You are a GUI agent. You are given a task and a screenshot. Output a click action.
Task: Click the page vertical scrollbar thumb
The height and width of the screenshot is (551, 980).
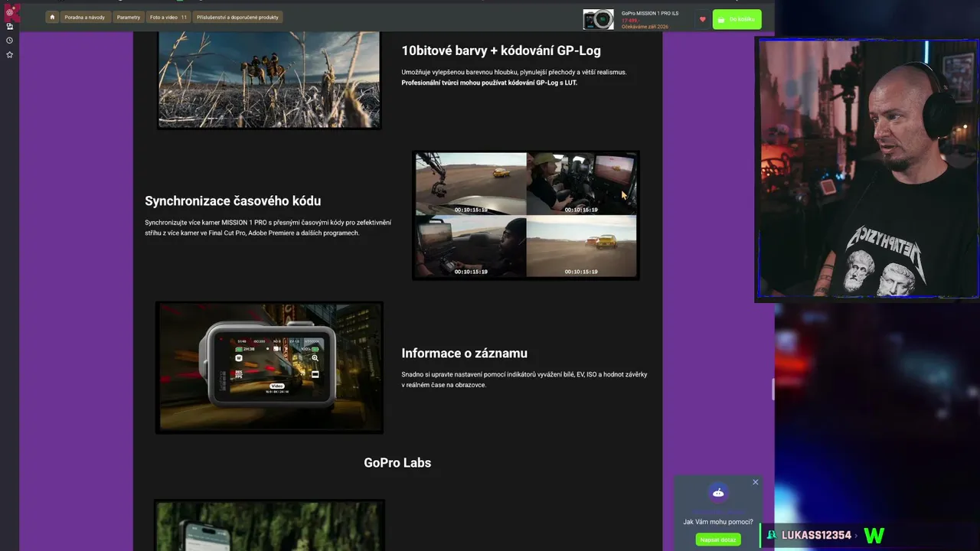(x=773, y=389)
